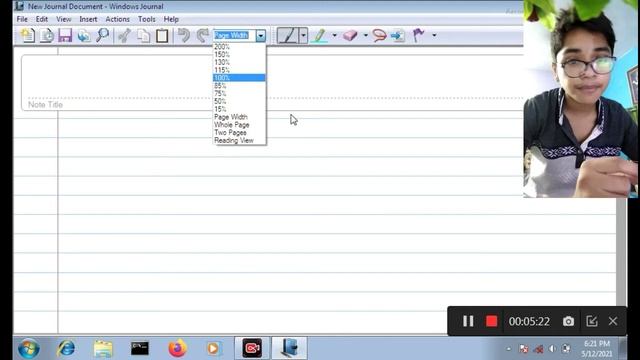Click the recorder annotate pencil icon
The width and height of the screenshot is (640, 360).
click(591, 321)
